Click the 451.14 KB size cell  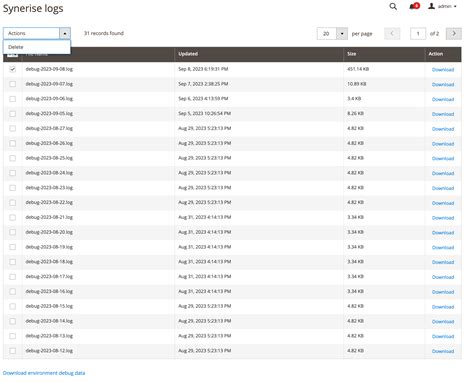[x=358, y=69]
